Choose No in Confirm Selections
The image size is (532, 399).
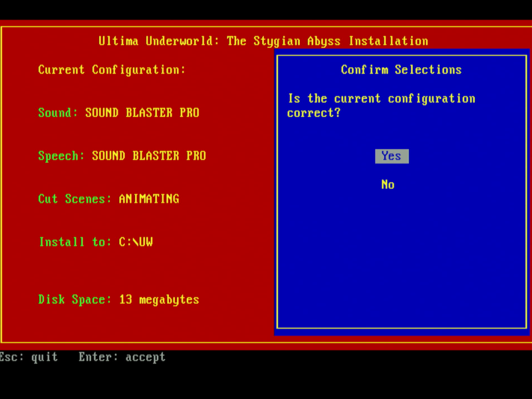tap(388, 185)
